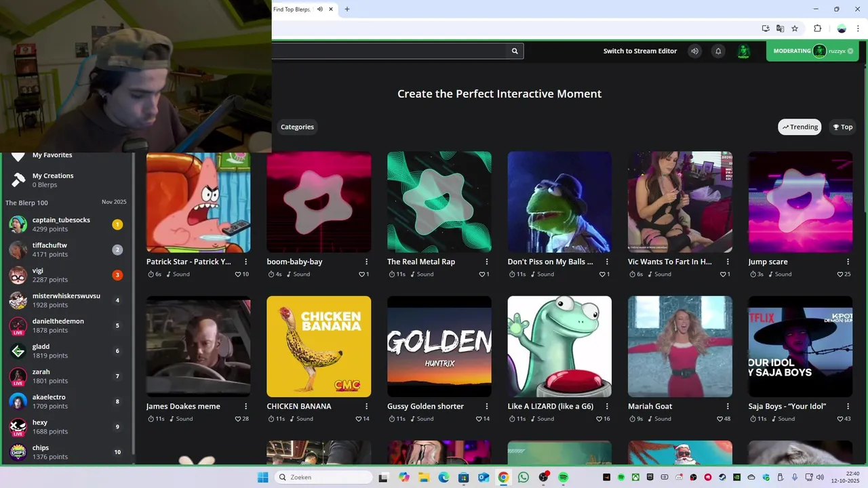Click the install app icon in address bar
868x488 pixels.
(x=765, y=28)
